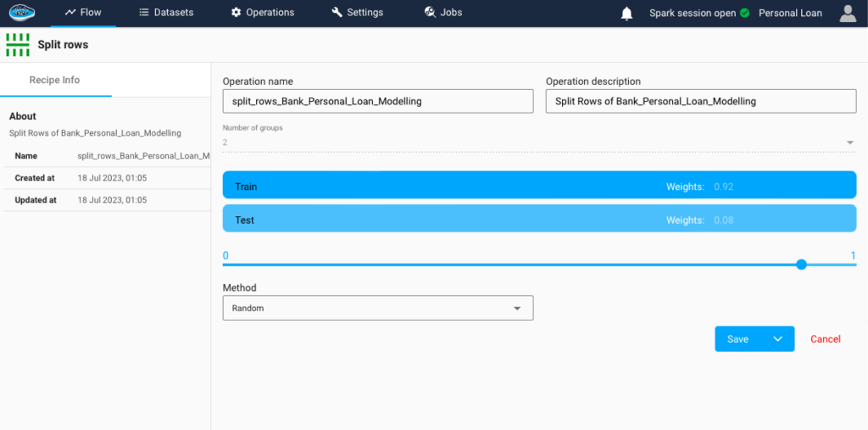Screen dimensions: 868x430
Task: Open the notifications bell icon
Action: point(626,14)
